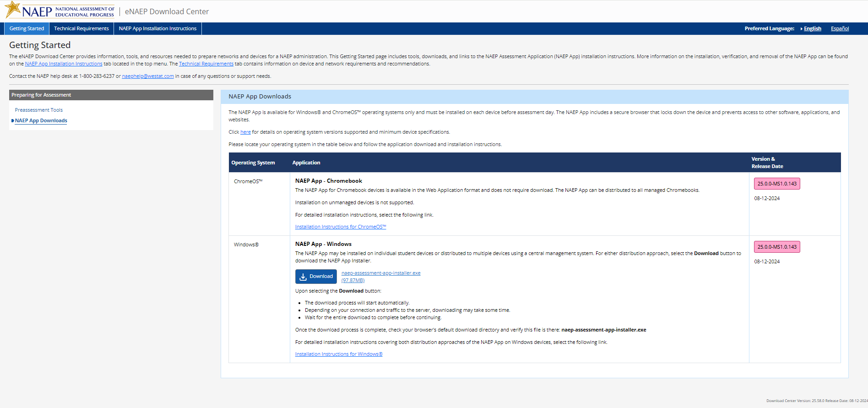
Task: Click the NAEP App - Windows title
Action: click(x=323, y=244)
